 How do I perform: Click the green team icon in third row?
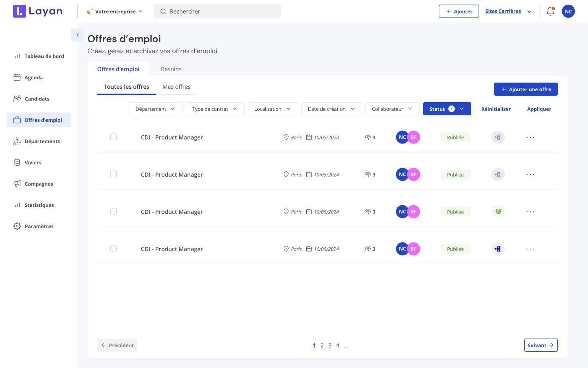tap(498, 212)
